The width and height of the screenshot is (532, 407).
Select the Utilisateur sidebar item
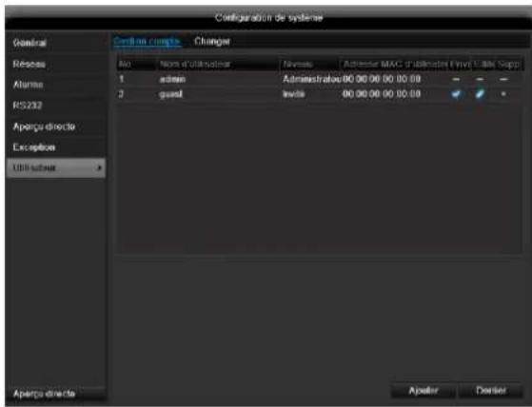point(56,167)
